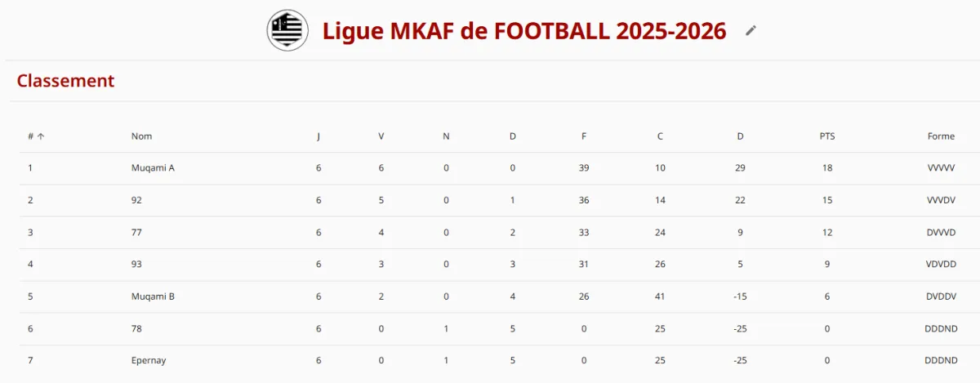The height and width of the screenshot is (383, 980).
Task: Sort by the J matches-played header
Action: click(318, 136)
